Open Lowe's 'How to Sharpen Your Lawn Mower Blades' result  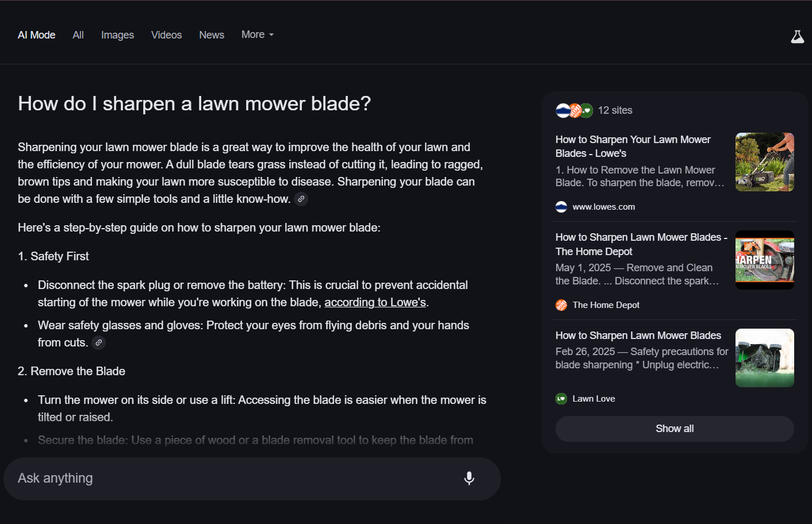click(x=633, y=147)
